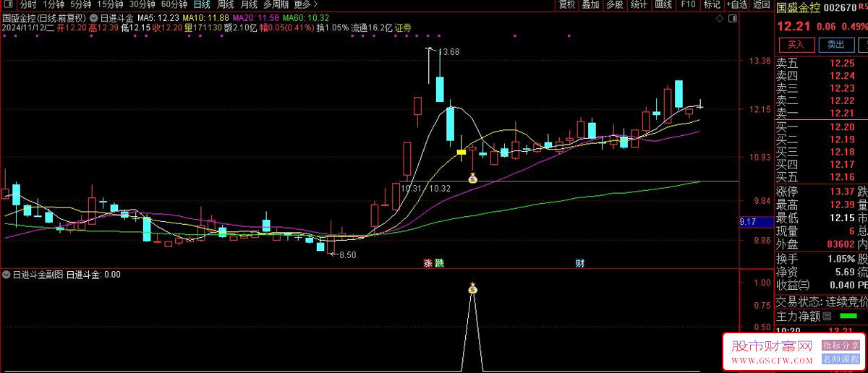868x373 pixels.
Task: Select the 卖五 12.25 order row
Action: click(x=821, y=64)
